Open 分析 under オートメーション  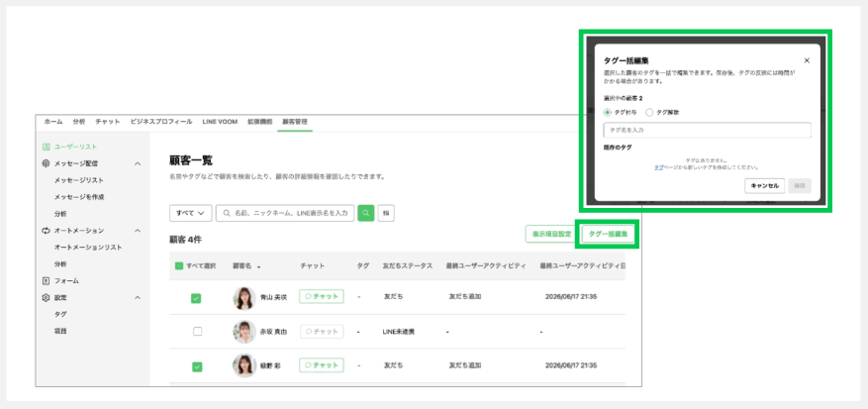(x=60, y=263)
